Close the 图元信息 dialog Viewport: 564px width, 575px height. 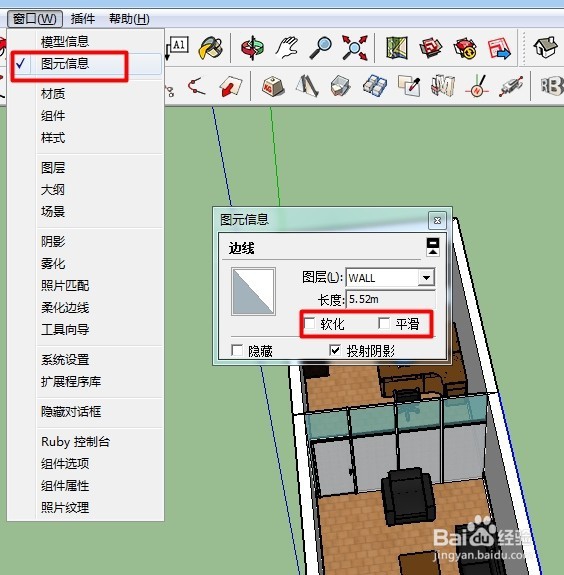(x=437, y=220)
